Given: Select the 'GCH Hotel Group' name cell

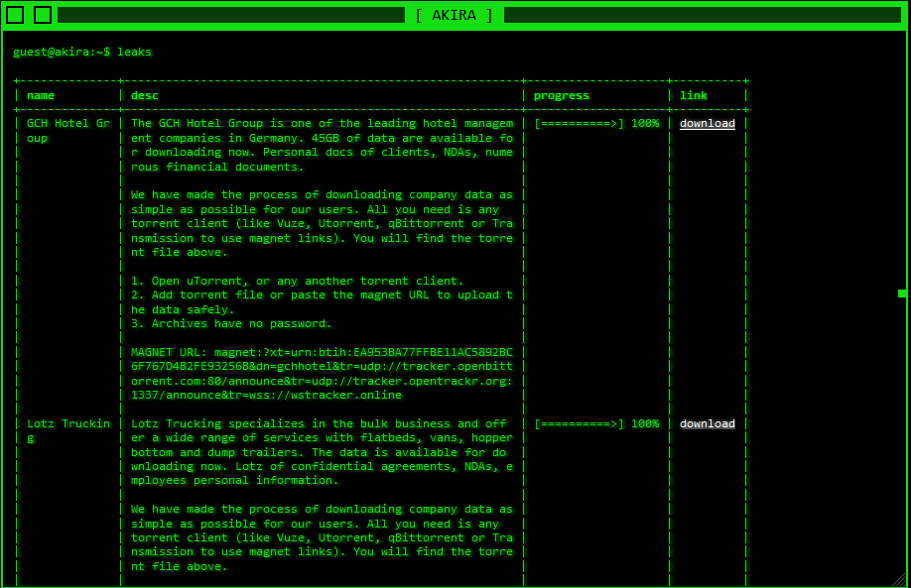Looking at the screenshot, I should point(68,131).
